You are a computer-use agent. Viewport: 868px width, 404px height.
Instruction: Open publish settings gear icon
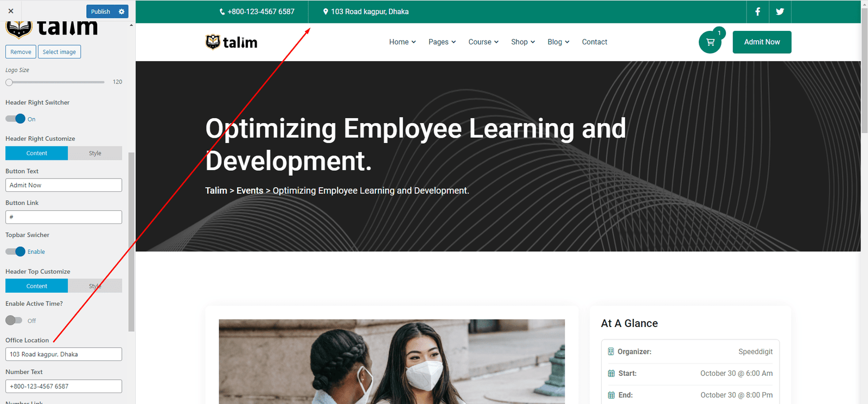122,11
